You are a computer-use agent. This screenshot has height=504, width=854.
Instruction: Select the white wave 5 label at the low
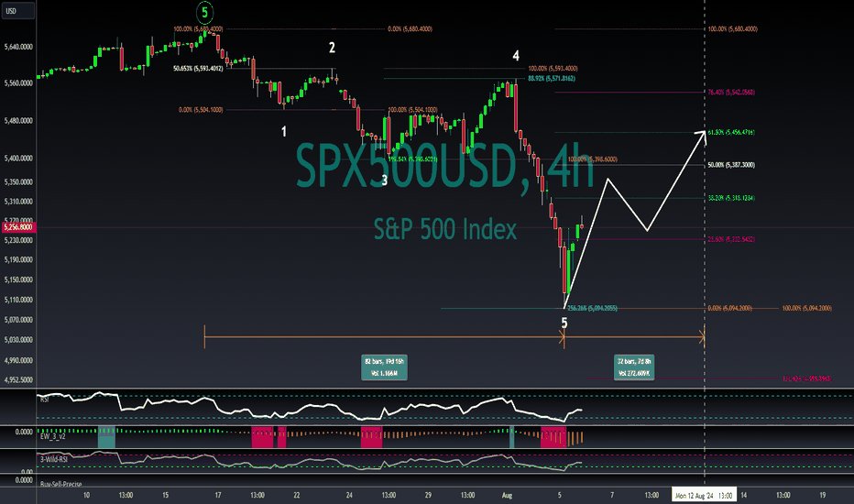click(x=564, y=323)
